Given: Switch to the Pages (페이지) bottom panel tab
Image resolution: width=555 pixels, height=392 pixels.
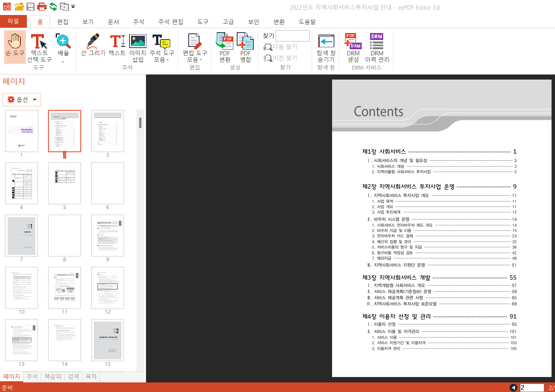Looking at the screenshot, I should [x=12, y=377].
